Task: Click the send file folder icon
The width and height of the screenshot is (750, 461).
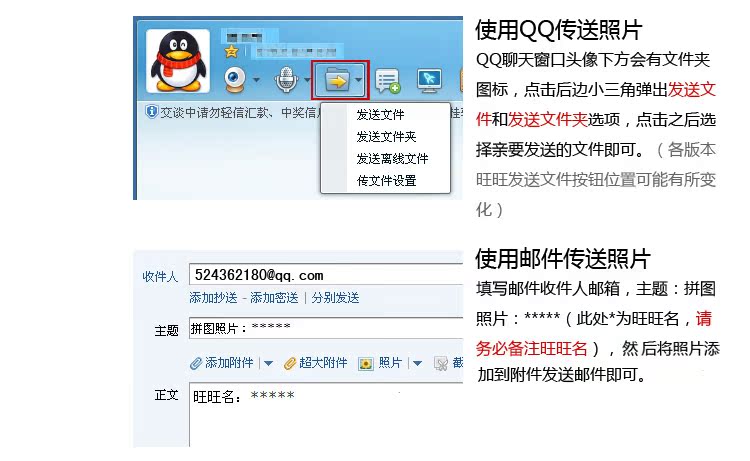Action: (337, 80)
